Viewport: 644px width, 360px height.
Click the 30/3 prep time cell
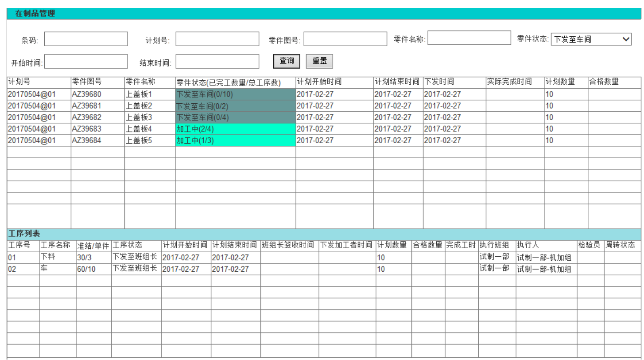[x=93, y=257]
